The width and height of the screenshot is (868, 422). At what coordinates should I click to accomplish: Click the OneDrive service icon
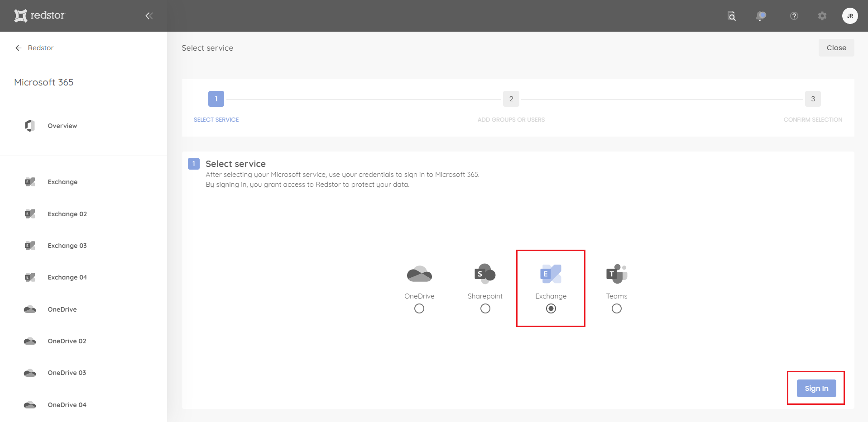click(419, 274)
